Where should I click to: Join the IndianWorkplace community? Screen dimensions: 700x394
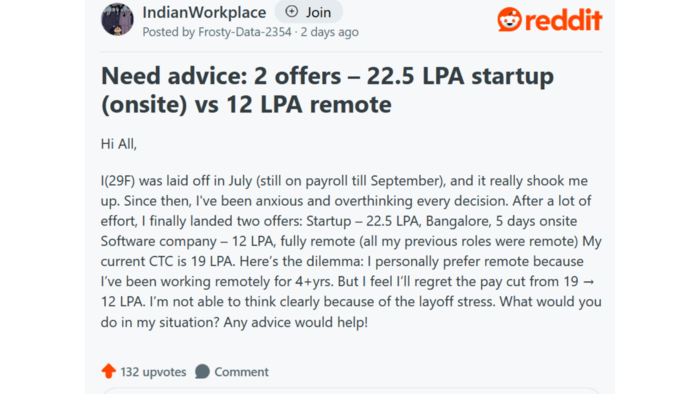(x=308, y=12)
